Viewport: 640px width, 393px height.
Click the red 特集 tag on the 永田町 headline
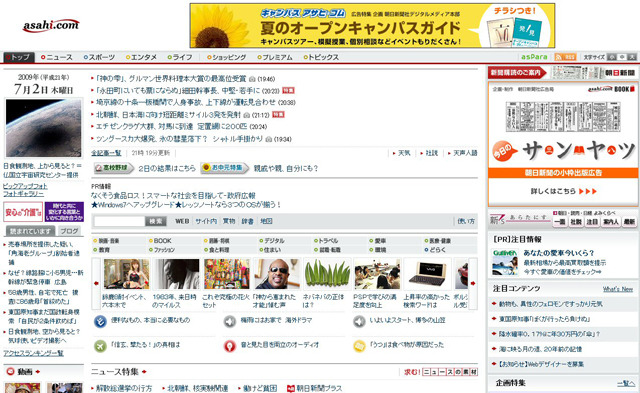288,91
